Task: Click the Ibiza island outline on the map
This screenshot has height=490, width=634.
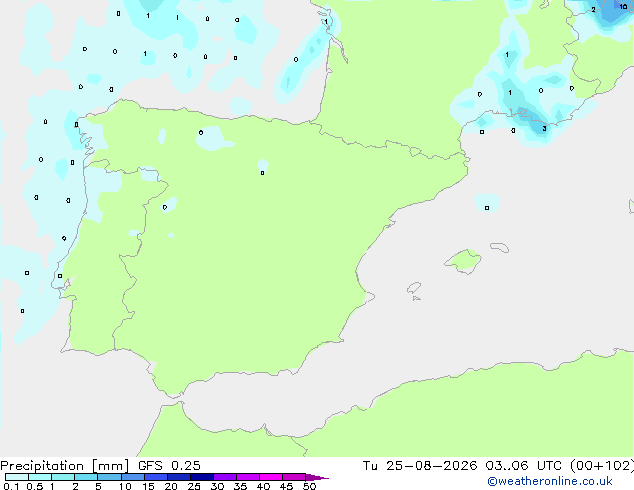Action: (414, 288)
